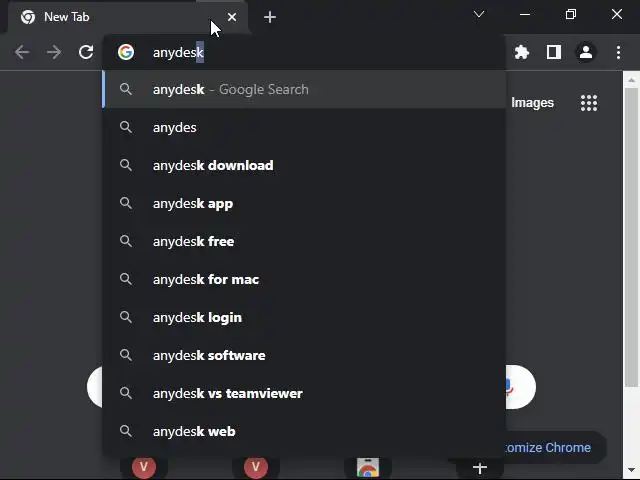Open the Chrome Web Store shortcut

click(x=368, y=468)
